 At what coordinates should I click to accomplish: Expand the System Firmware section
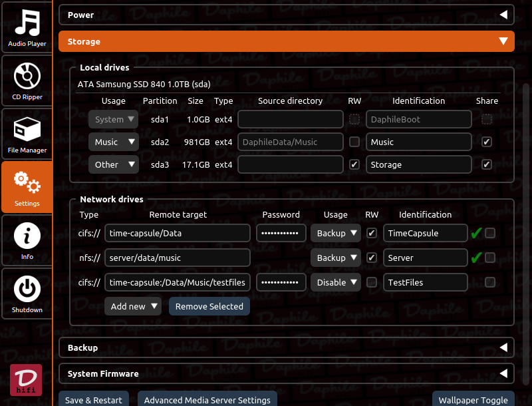(x=287, y=373)
